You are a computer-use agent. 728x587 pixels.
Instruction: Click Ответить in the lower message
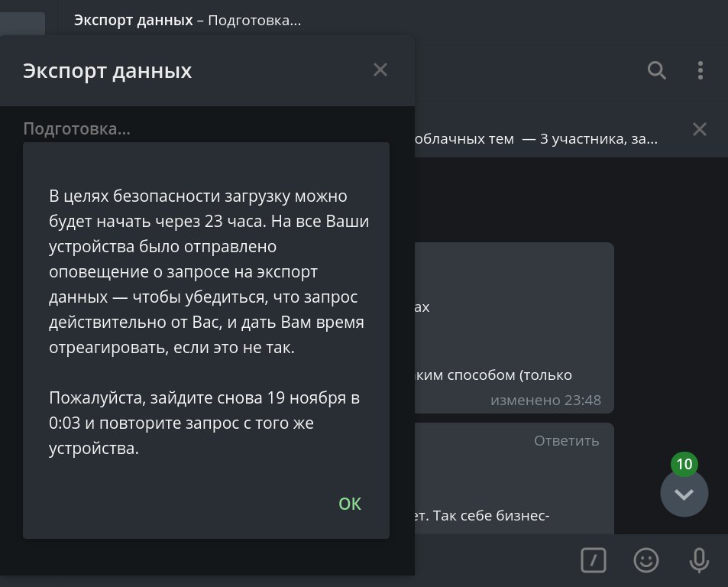[566, 441]
